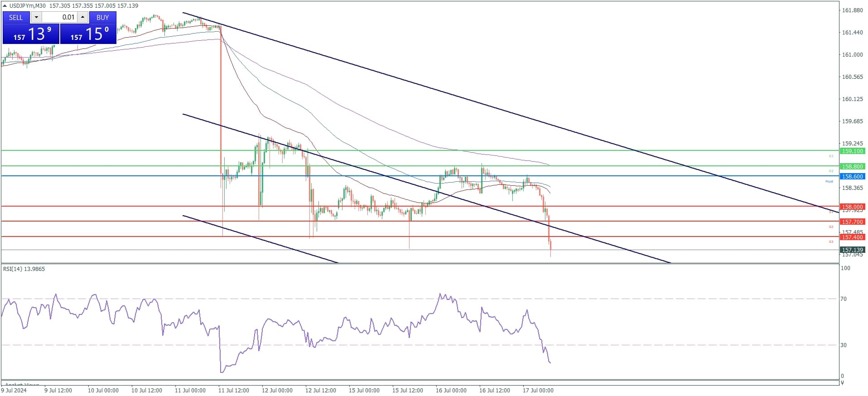This screenshot has height=396, width=868.
Task: Click the SELL button
Action: (x=16, y=17)
